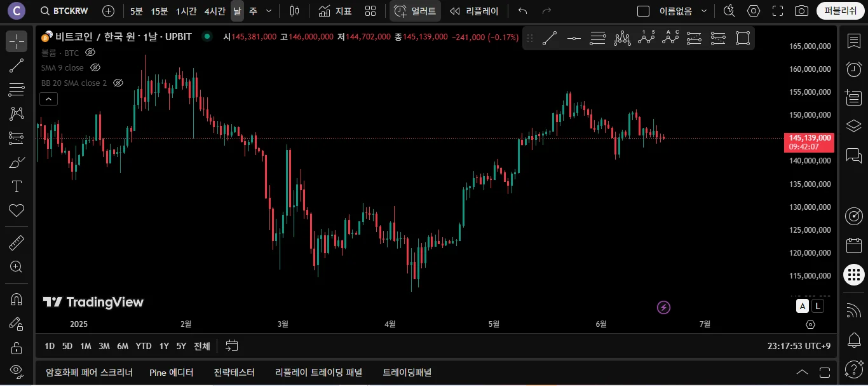Toggle visibility of BB 20 SMA indicator
This screenshot has width=868, height=386.
click(118, 83)
